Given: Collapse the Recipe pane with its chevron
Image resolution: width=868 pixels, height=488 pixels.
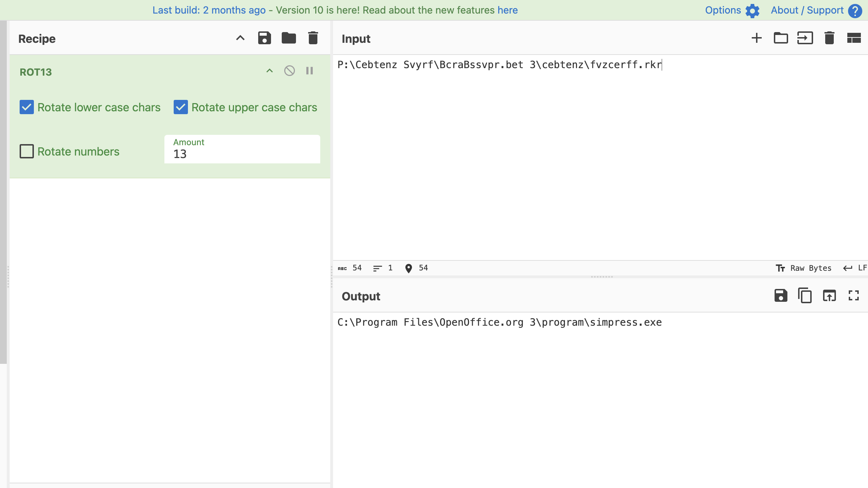Looking at the screenshot, I should click(240, 38).
